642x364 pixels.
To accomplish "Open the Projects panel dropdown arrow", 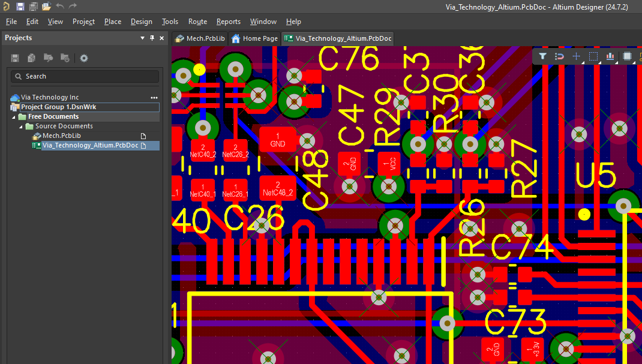I will (x=142, y=38).
